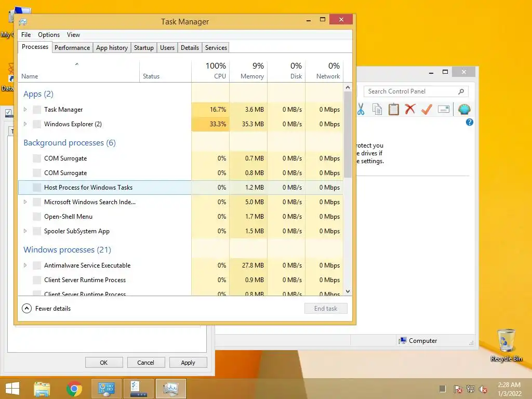
Task: Click the network icon in system tray
Action: tap(471, 389)
